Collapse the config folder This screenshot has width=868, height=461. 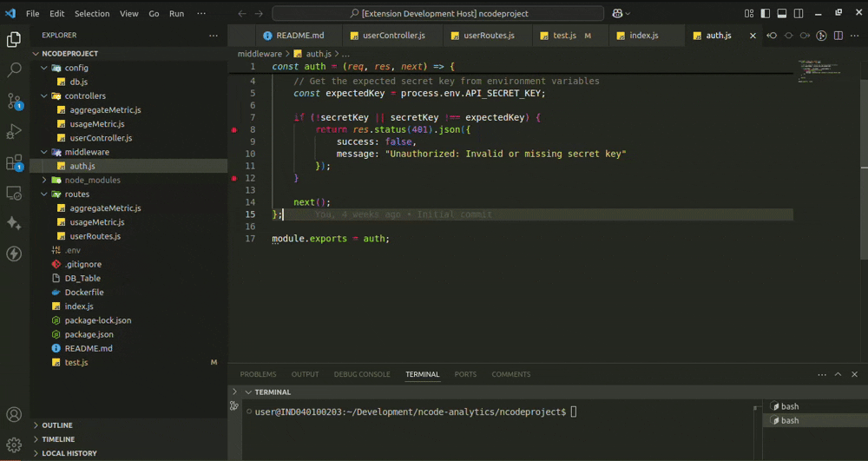43,68
